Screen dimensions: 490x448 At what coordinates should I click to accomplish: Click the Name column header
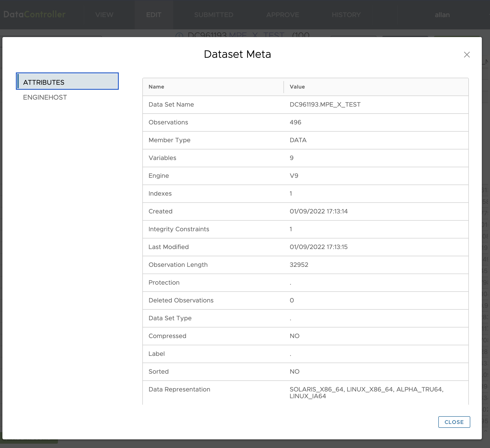coord(156,87)
